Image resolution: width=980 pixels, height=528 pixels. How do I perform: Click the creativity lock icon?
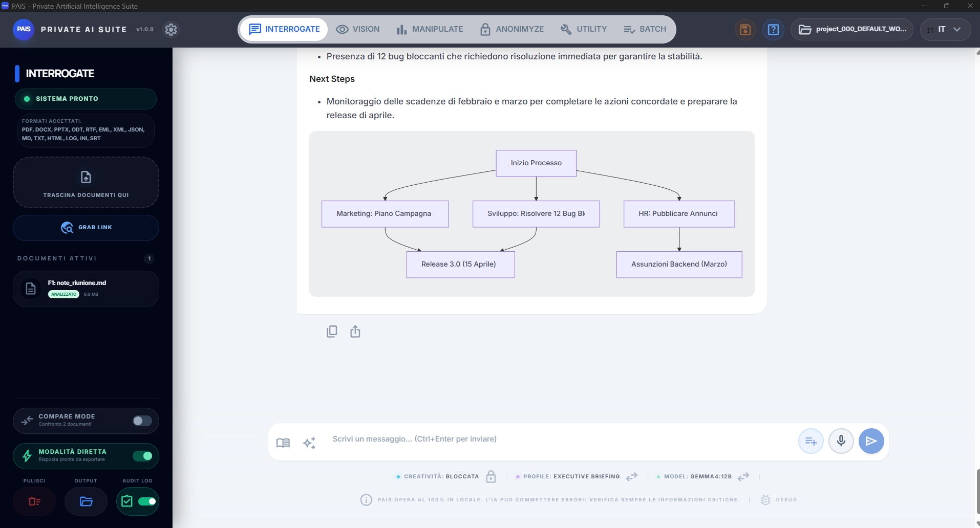pyautogui.click(x=491, y=476)
